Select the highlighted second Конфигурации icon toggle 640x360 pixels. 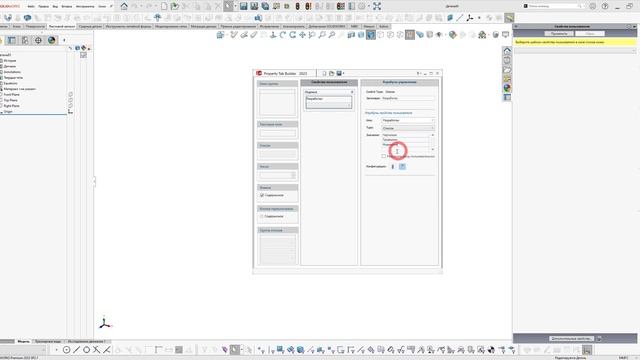point(402,167)
